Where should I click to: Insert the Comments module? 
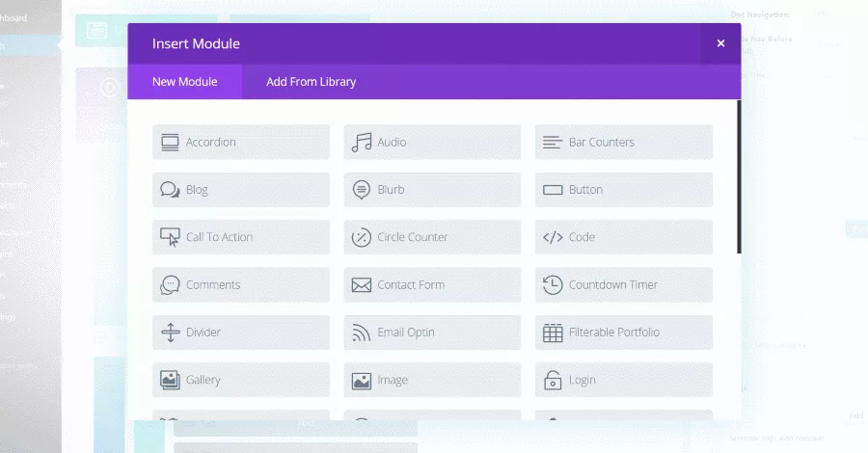point(241,285)
